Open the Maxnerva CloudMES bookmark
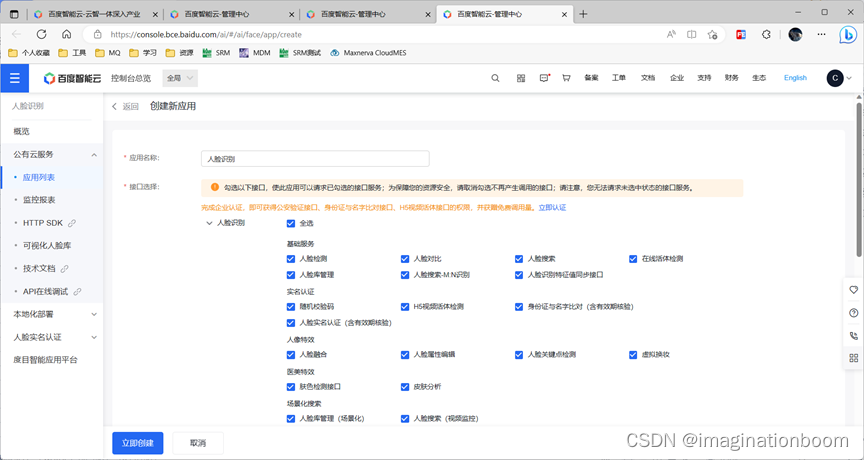Image resolution: width=864 pixels, height=460 pixels. click(368, 53)
